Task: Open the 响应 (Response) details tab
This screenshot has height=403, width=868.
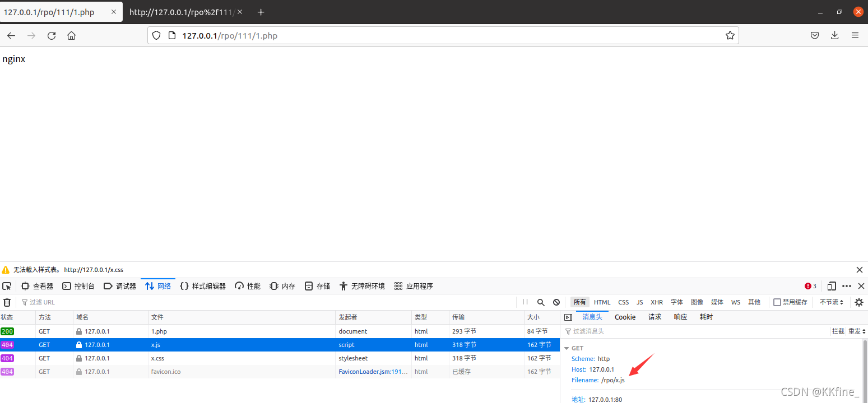Action: (680, 317)
